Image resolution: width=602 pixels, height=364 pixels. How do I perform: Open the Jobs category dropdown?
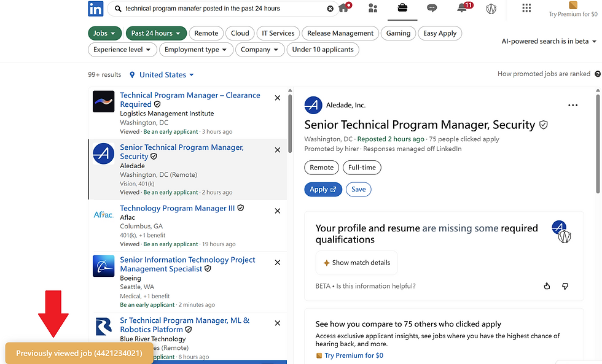(x=105, y=33)
